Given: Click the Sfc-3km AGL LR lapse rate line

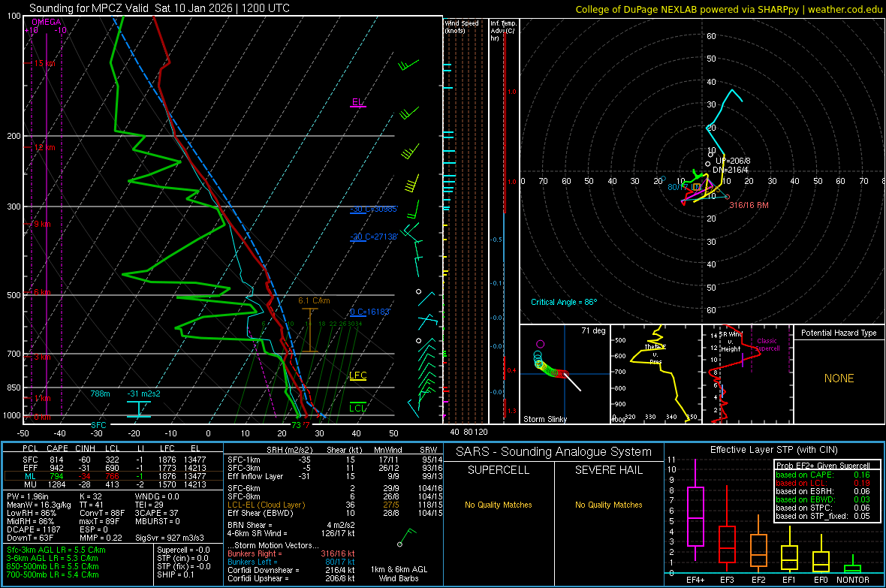Looking at the screenshot, I should point(56,550).
